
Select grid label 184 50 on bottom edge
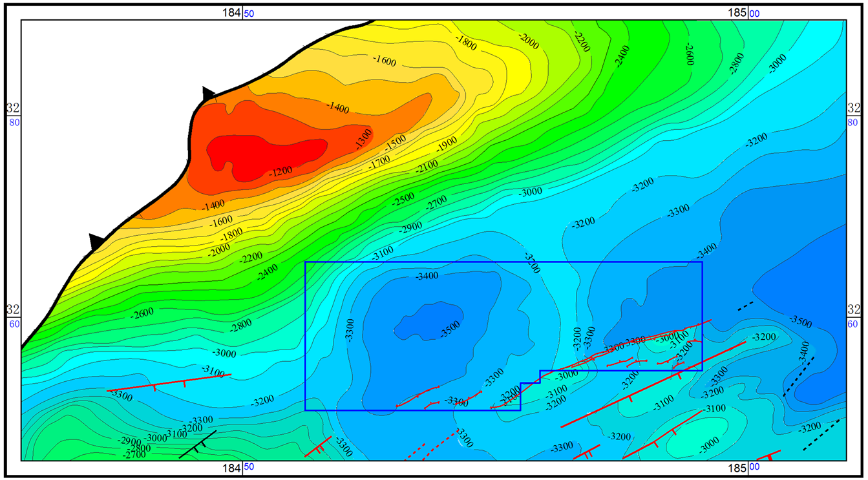point(237,467)
